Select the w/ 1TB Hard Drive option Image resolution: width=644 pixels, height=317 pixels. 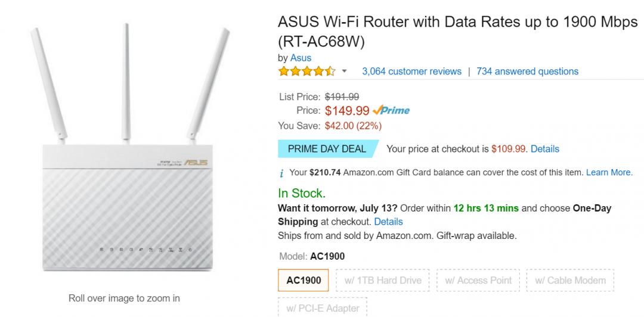coord(383,281)
